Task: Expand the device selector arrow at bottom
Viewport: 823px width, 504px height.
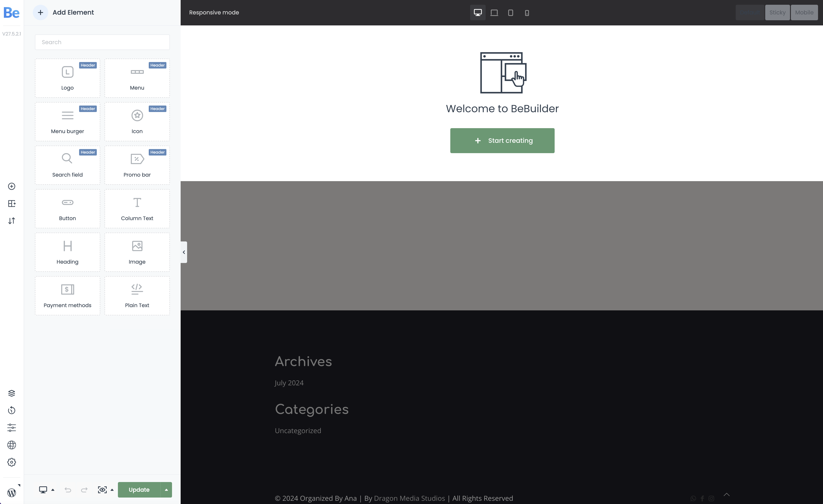Action: (x=53, y=490)
